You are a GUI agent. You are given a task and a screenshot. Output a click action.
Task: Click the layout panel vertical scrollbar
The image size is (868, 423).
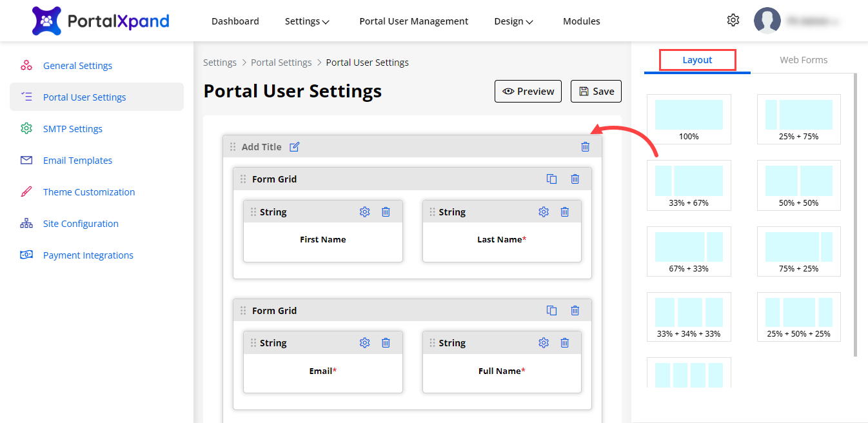click(x=855, y=213)
